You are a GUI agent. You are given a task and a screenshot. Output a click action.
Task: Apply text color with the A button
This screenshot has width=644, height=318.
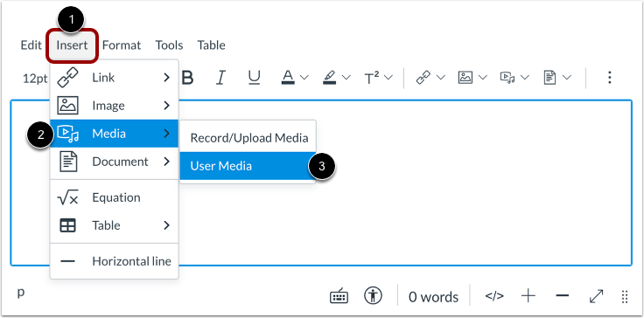tap(289, 77)
